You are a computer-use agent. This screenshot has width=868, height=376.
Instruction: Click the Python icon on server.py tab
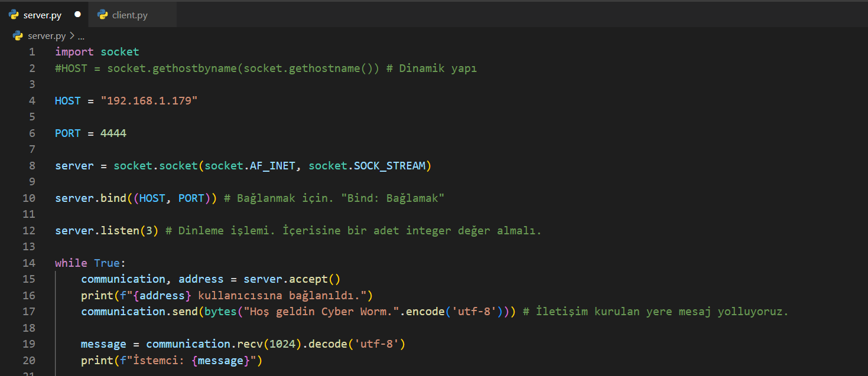pos(14,15)
